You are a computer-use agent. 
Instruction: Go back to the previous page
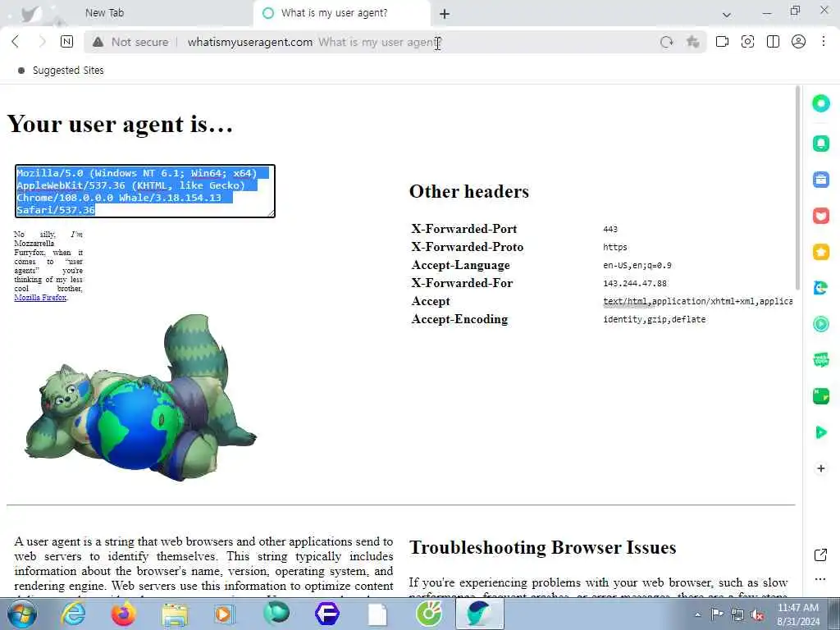point(16,42)
